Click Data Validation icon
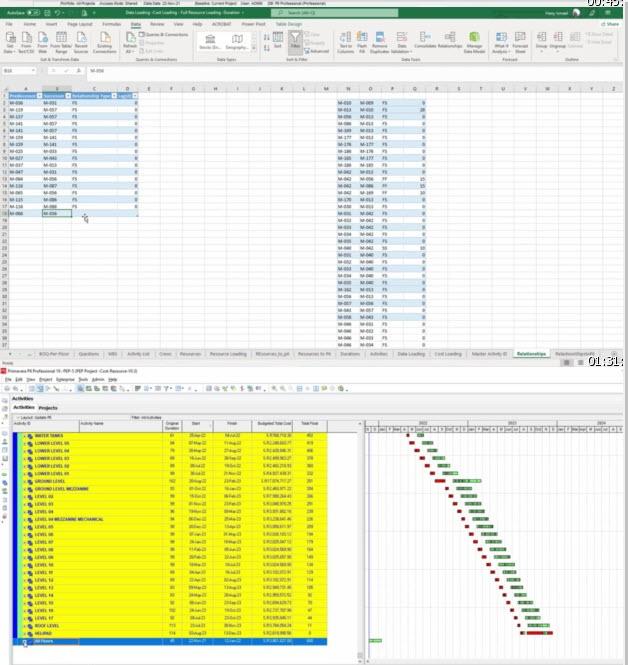Viewport: 628px width, 665px height. click(401, 42)
